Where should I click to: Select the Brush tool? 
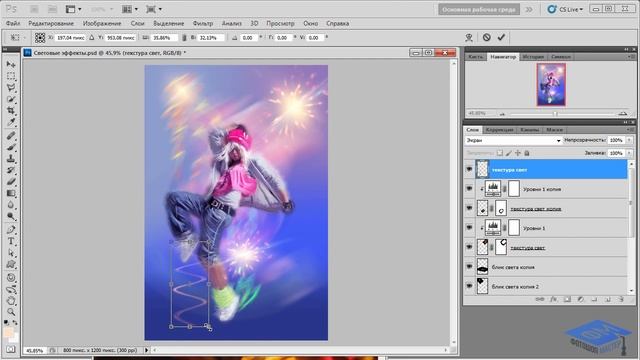(x=11, y=147)
